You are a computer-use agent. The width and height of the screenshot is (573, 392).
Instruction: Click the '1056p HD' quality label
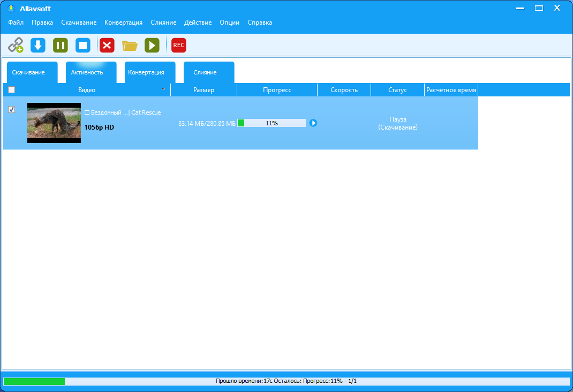point(99,127)
